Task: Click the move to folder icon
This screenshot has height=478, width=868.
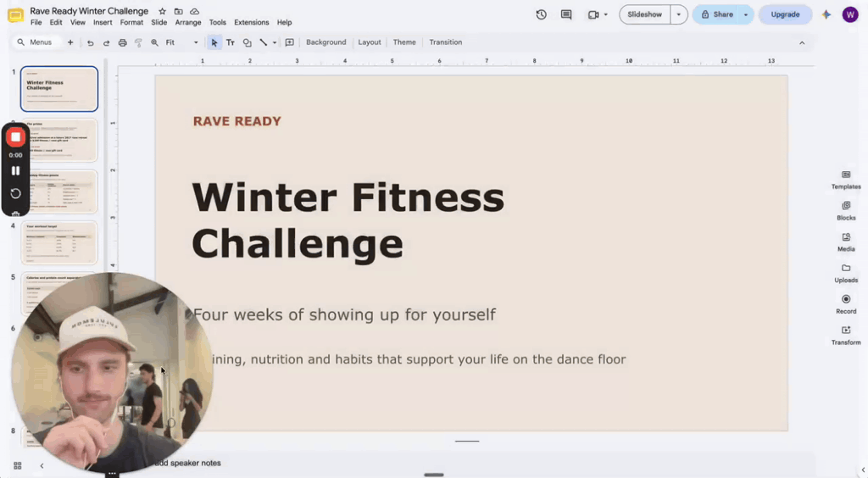Action: tap(178, 11)
